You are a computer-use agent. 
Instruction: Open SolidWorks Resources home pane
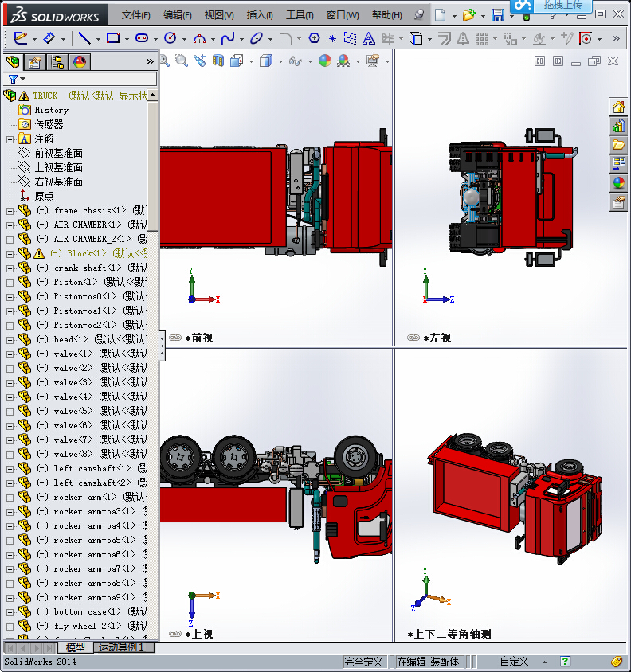618,107
